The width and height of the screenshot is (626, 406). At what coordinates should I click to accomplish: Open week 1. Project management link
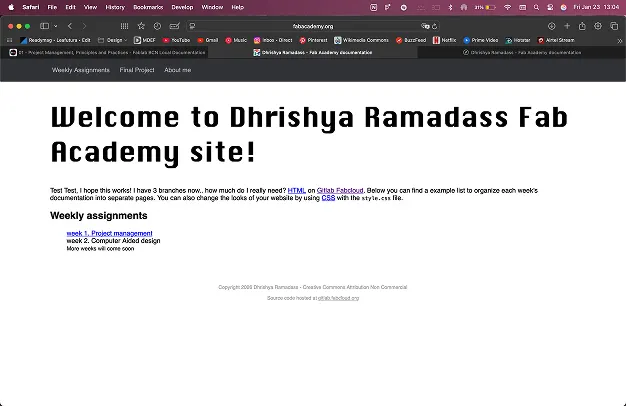(109, 233)
